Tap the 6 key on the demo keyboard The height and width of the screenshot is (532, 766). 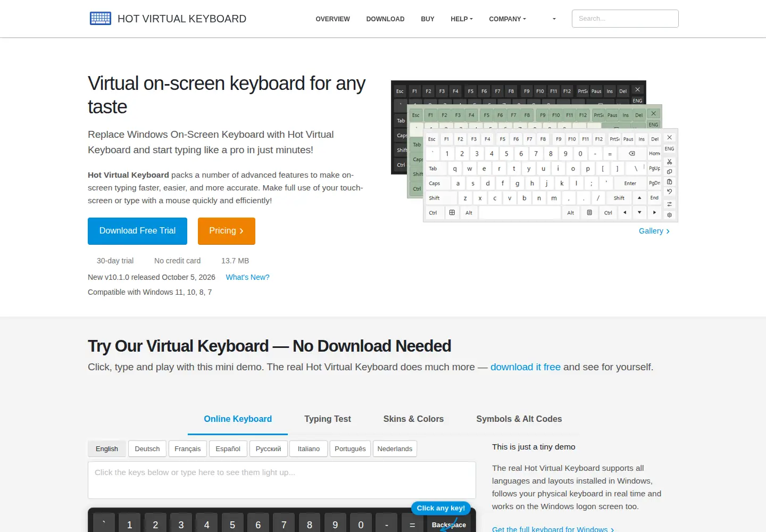[x=258, y=523]
